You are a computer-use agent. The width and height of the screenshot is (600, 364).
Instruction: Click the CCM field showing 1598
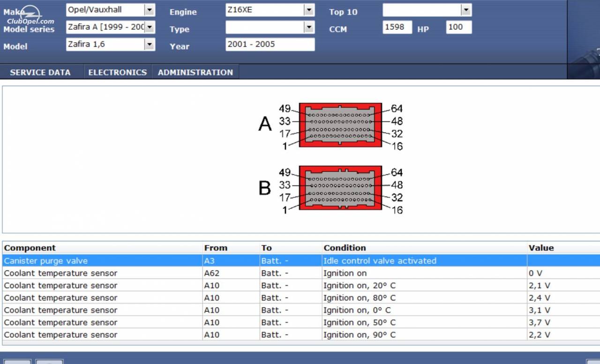click(x=397, y=27)
